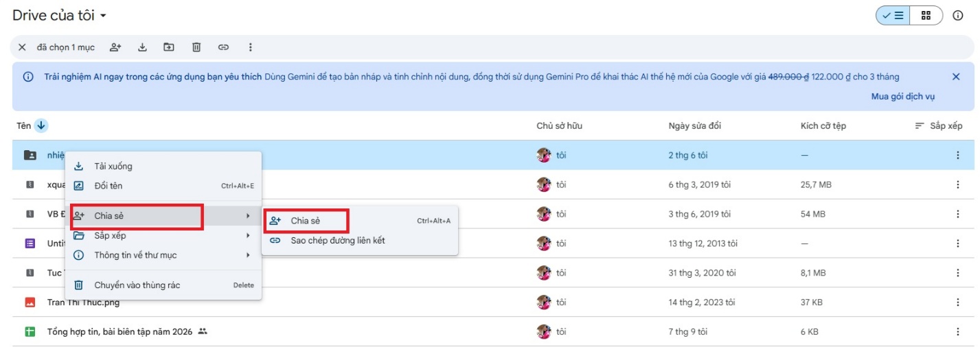Click the move-to-folder icon in selection toolbar

[169, 47]
